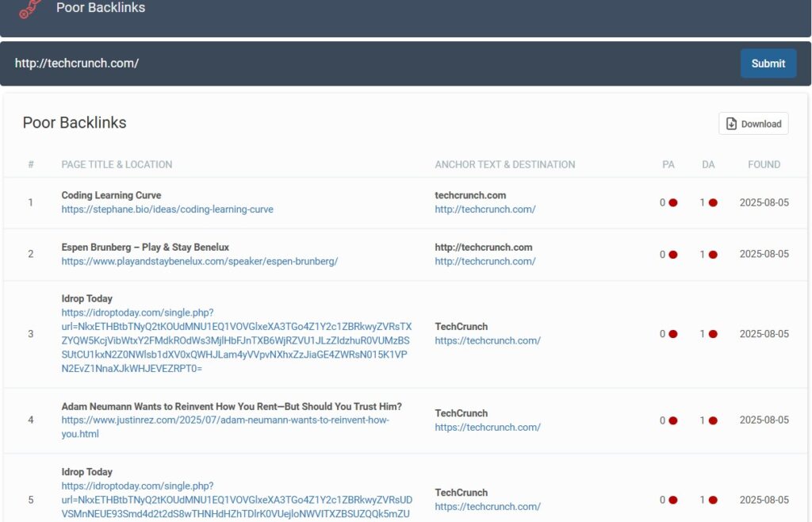The image size is (812, 522).
Task: Open the playandstaybenelux.com espen-brunberg link
Action: (199, 262)
